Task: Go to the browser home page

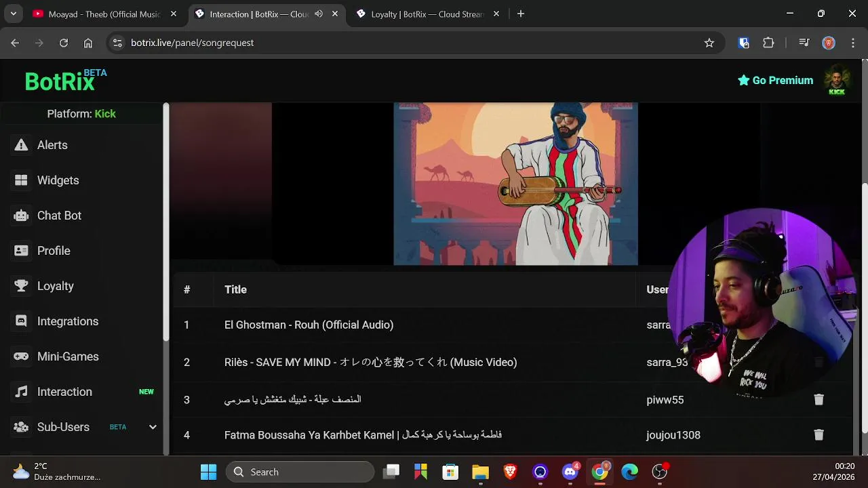Action: [88, 43]
